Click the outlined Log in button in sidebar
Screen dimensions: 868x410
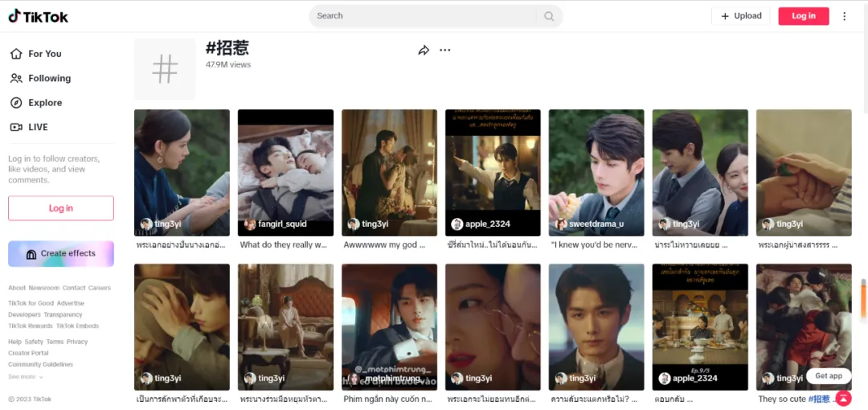pos(61,208)
